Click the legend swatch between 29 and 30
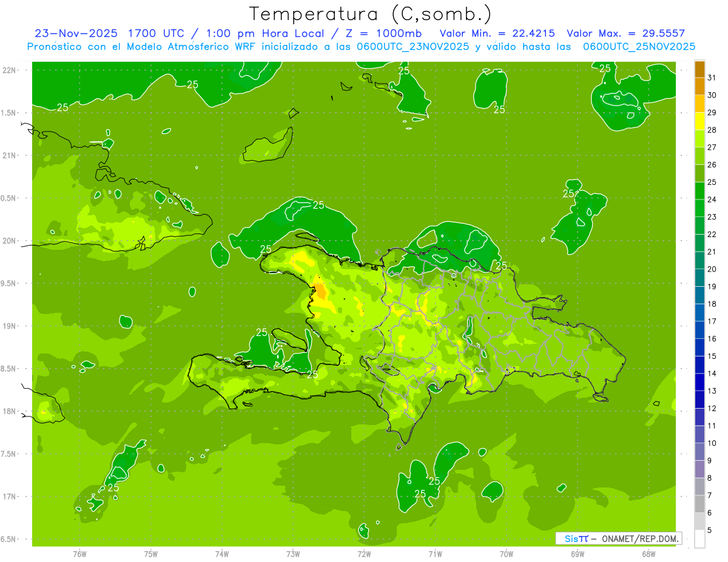 coord(699,104)
